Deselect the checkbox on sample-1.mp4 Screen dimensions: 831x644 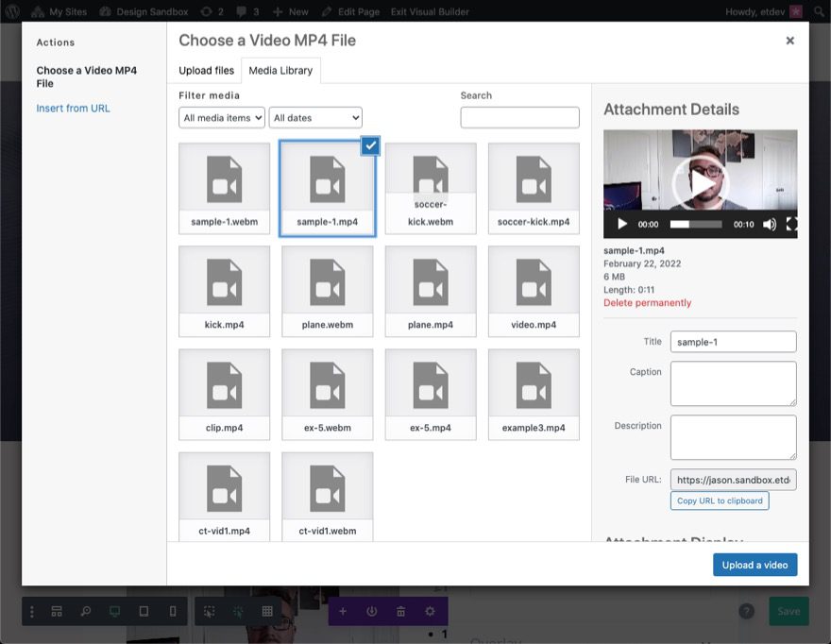point(370,145)
